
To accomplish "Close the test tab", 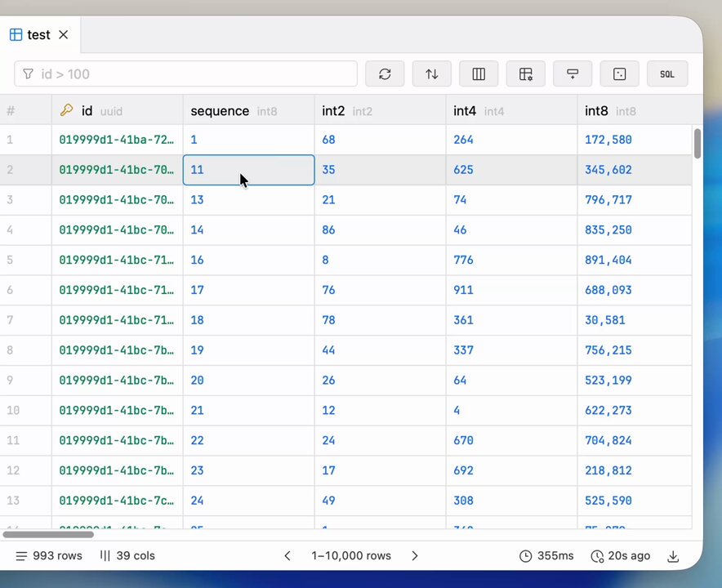I will click(64, 35).
